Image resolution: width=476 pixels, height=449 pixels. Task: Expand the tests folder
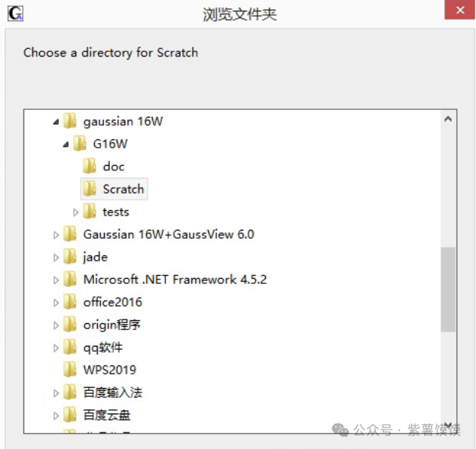[75, 212]
